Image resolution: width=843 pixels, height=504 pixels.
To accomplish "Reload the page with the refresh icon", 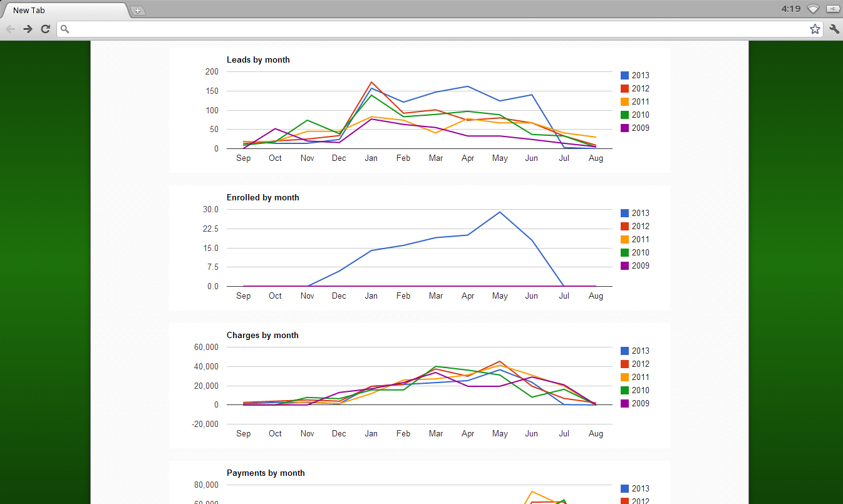I will click(x=45, y=29).
